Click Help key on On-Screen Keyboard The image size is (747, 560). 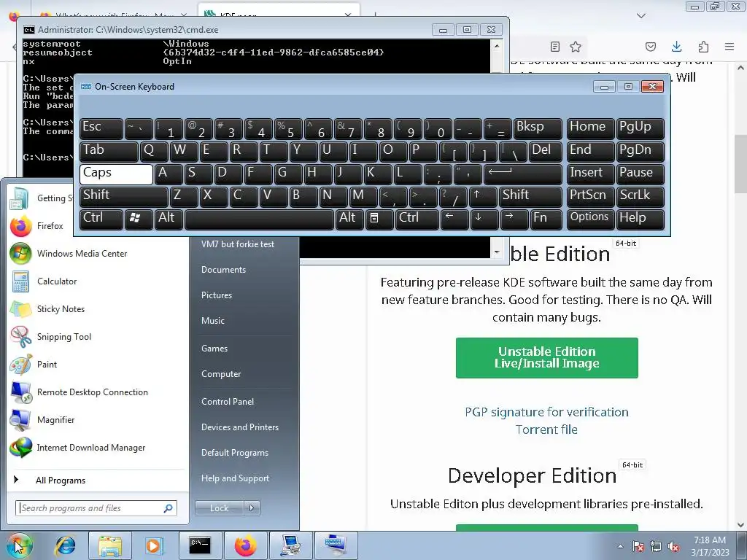pos(640,219)
